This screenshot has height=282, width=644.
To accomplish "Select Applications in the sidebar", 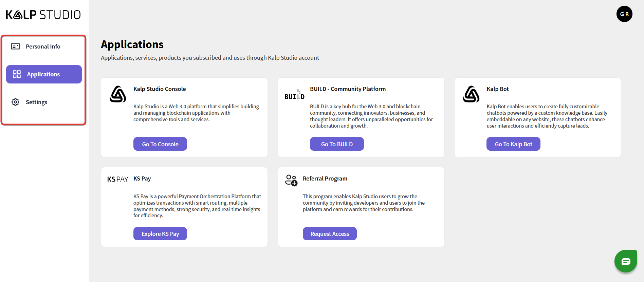I will coord(43,74).
